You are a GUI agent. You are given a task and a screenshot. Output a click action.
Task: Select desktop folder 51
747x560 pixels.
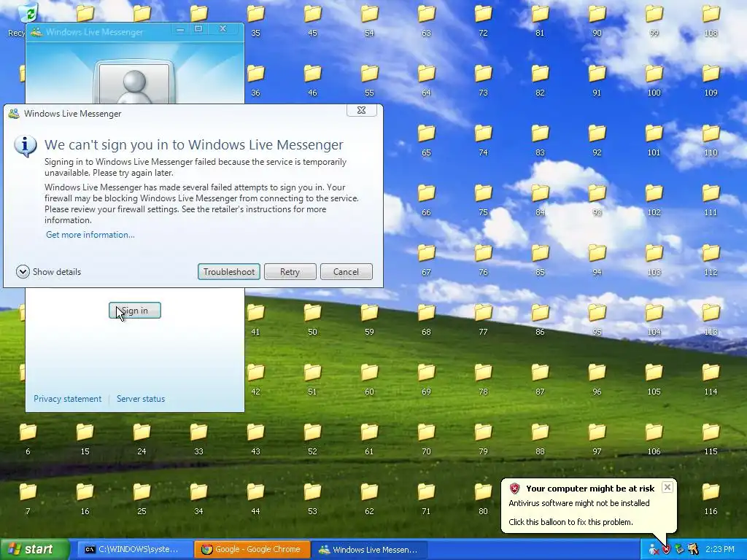click(x=312, y=379)
